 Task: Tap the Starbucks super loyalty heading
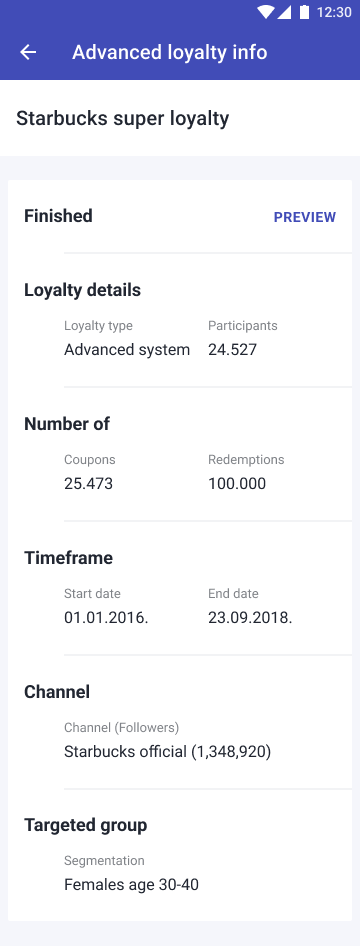[122, 118]
